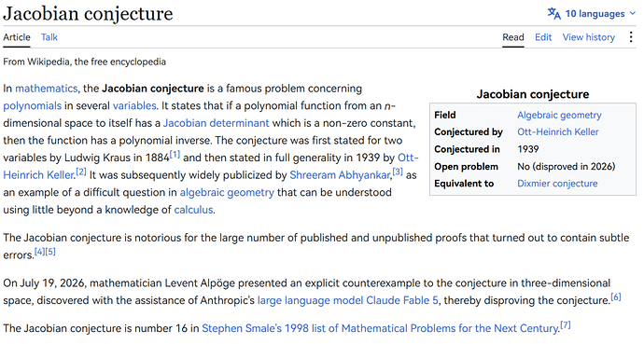The height and width of the screenshot is (344, 644).
Task: Click the Algebraic geometry infobox link
Action: click(x=559, y=116)
